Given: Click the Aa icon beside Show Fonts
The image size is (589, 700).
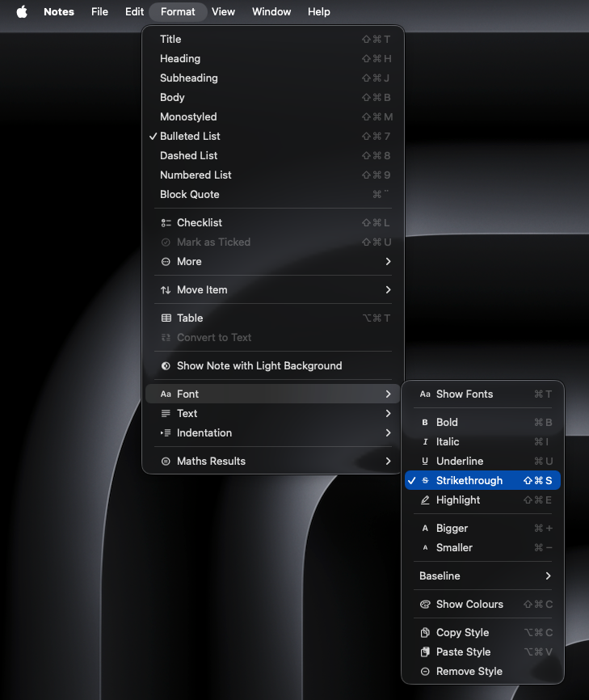Looking at the screenshot, I should pos(425,394).
